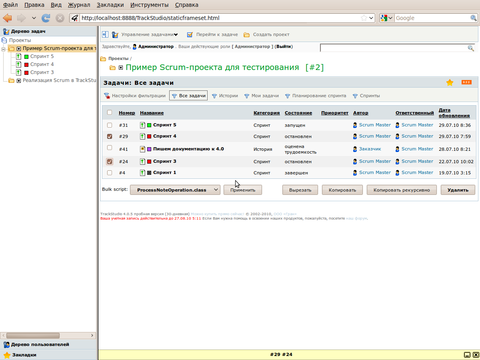This screenshot has height=360, width=480.
Task: Uncheck the checkbox for task #29
Action: (x=109, y=136)
